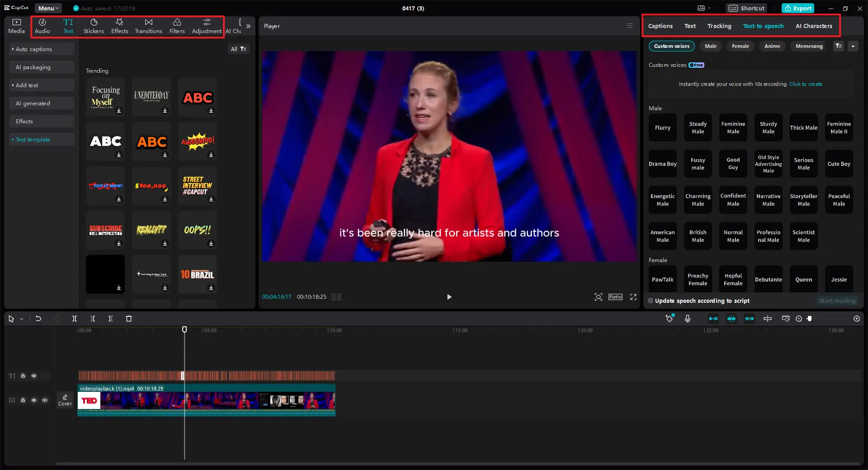Image resolution: width=868 pixels, height=470 pixels.
Task: Open the Media panel
Action: click(x=16, y=26)
